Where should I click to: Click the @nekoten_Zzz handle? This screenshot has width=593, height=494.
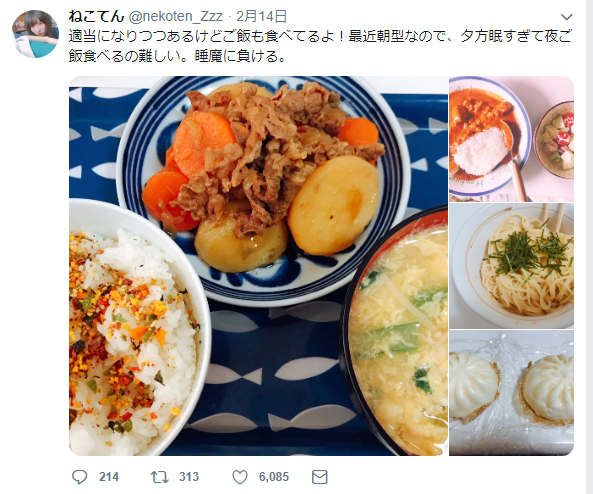[x=176, y=16]
